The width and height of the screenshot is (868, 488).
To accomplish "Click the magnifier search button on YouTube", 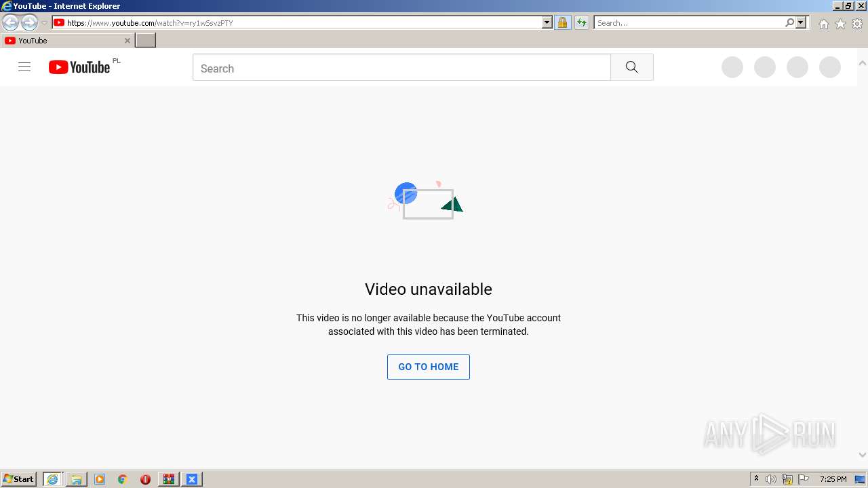I will (x=632, y=67).
